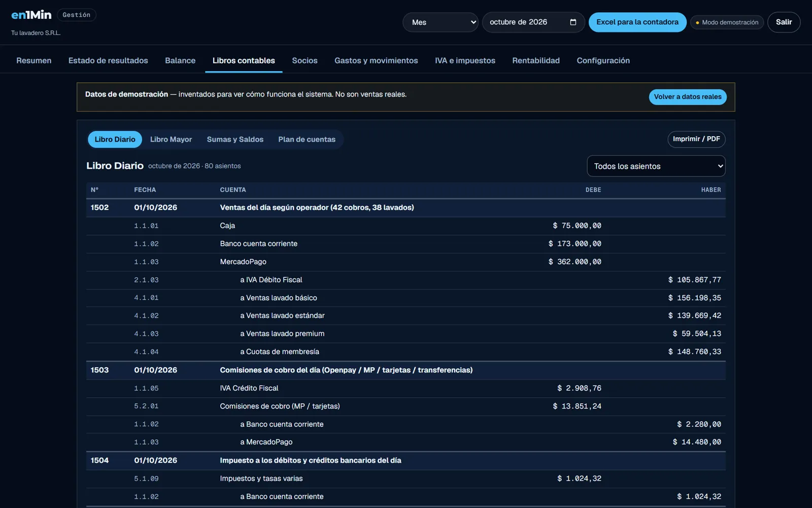Click the octubre de 2026 date field
This screenshot has height=508, width=812.
click(x=533, y=22)
